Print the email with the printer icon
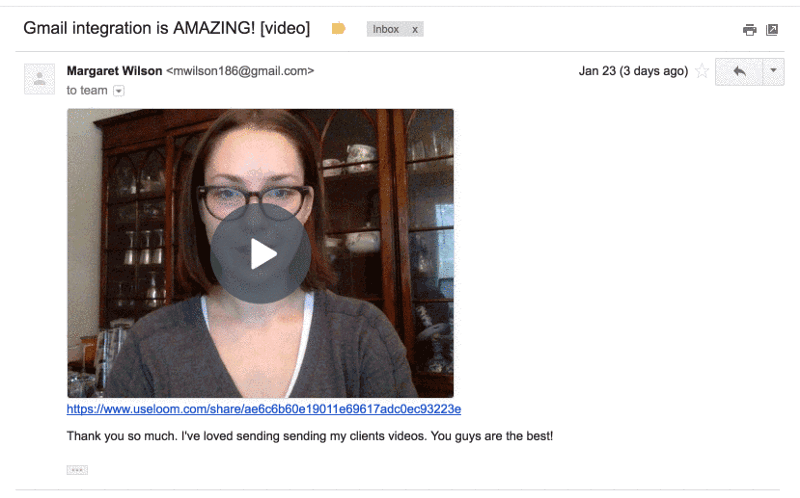Viewport: 800px width, 498px height. (x=749, y=30)
